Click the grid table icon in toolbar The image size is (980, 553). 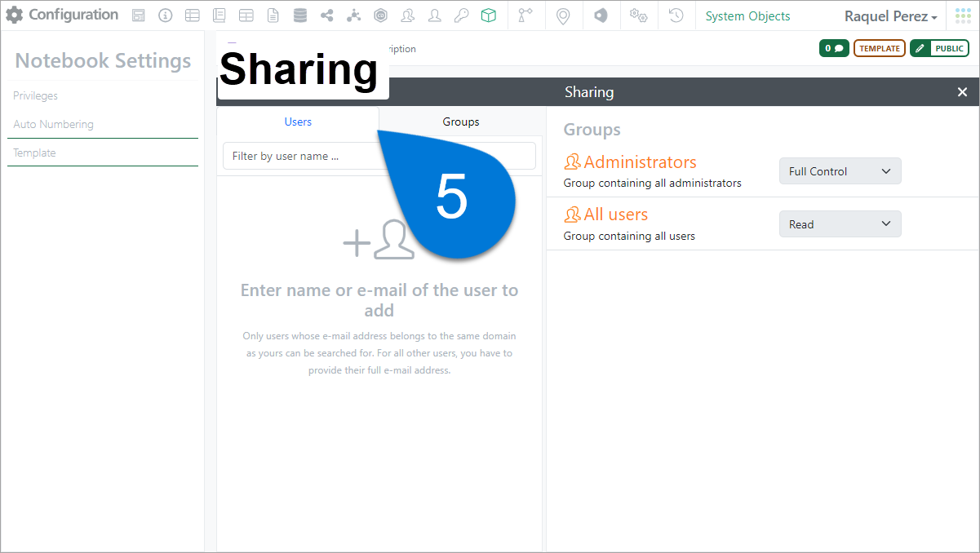(246, 15)
